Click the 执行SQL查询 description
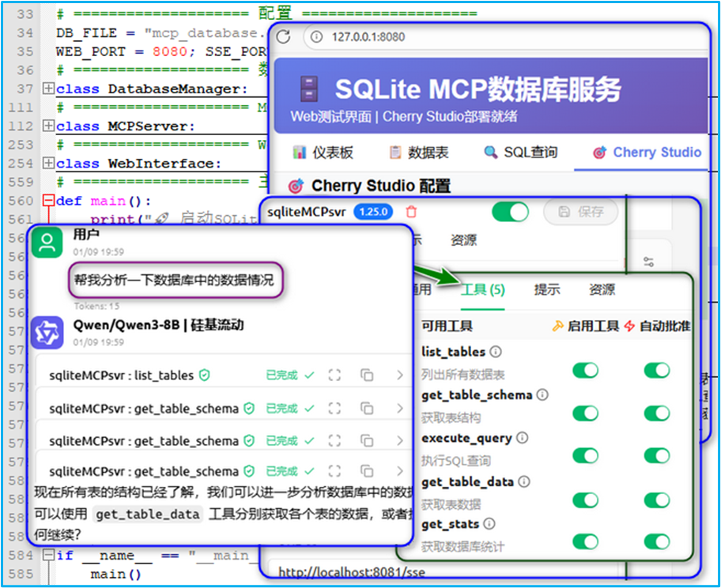 pos(456,460)
